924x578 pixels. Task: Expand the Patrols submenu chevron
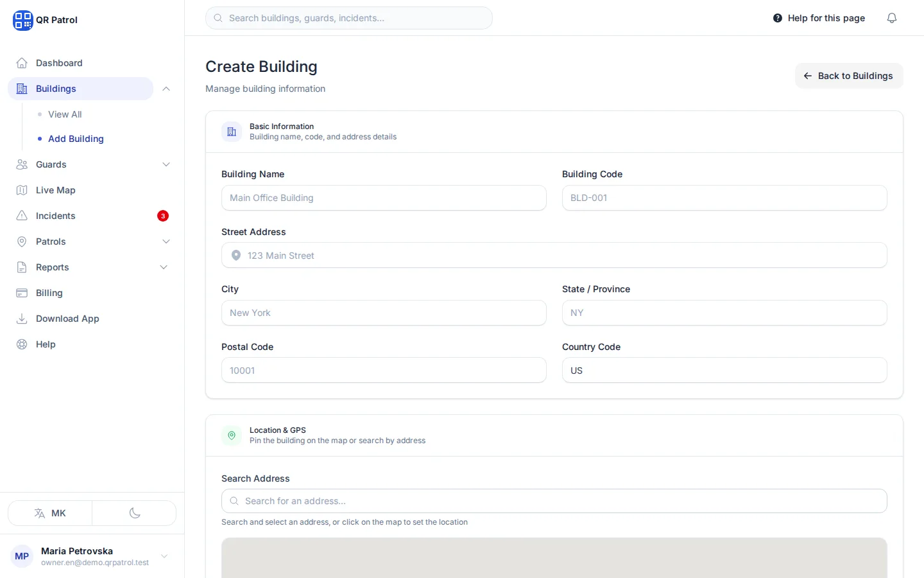pos(166,241)
